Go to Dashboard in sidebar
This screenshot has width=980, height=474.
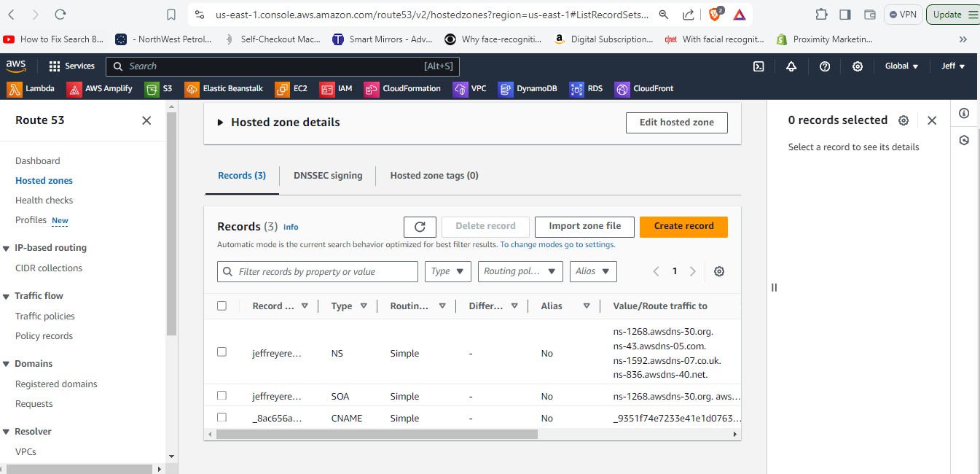click(x=38, y=161)
